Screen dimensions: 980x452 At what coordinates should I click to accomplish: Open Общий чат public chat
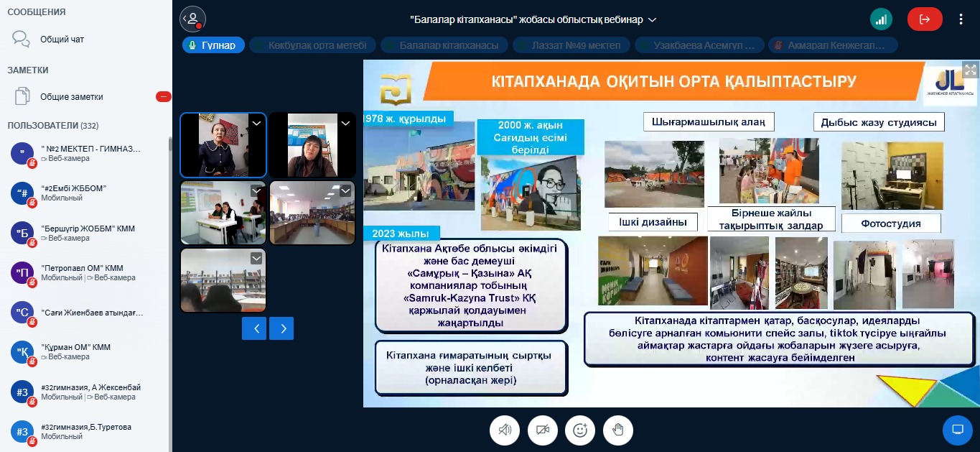tap(62, 40)
